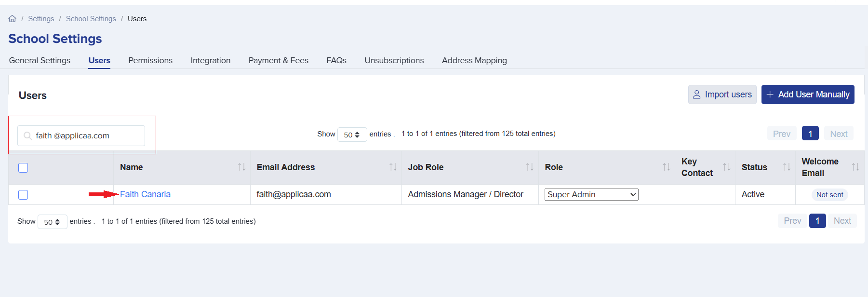868x297 pixels.
Task: Open the Integration tab
Action: [211, 60]
